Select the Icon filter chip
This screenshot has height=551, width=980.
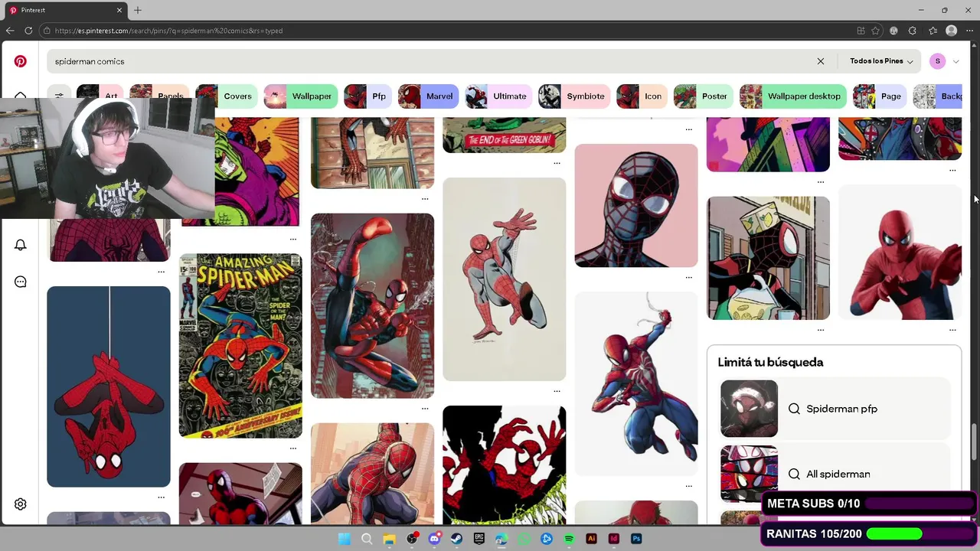coord(641,96)
